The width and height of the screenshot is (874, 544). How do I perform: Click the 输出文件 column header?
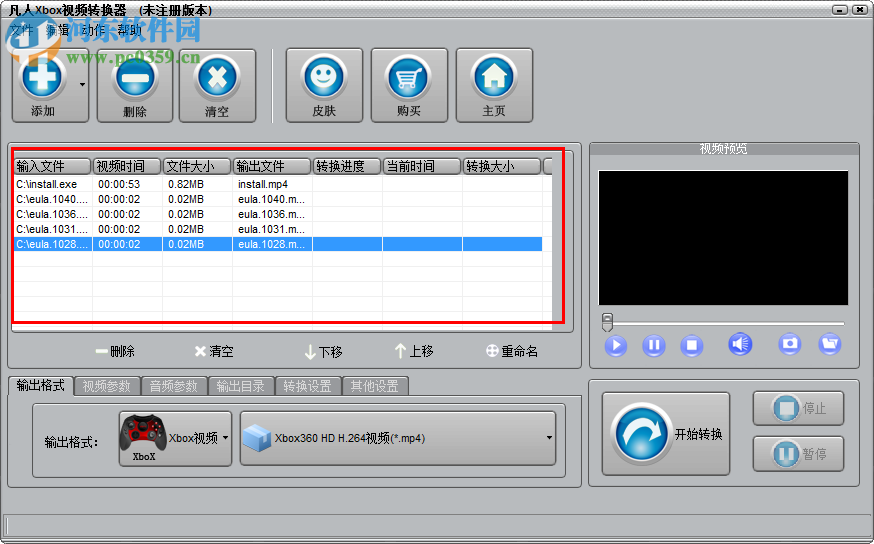point(272,166)
